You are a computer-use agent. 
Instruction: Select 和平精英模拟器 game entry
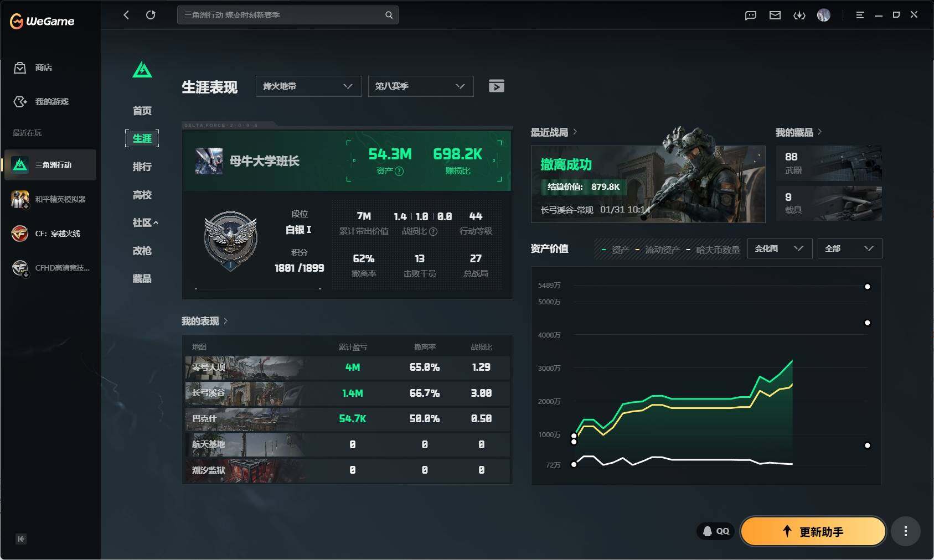pyautogui.click(x=50, y=199)
